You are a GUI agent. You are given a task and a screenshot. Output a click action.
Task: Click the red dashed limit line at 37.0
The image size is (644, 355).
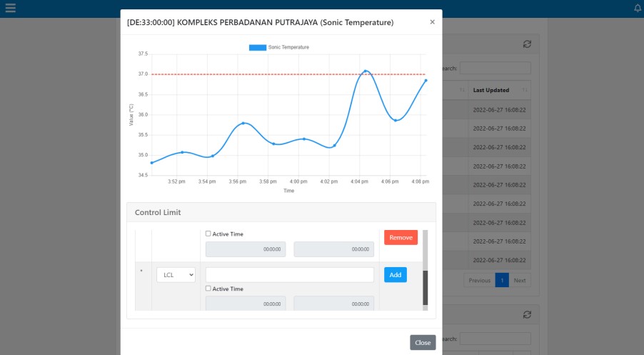288,74
